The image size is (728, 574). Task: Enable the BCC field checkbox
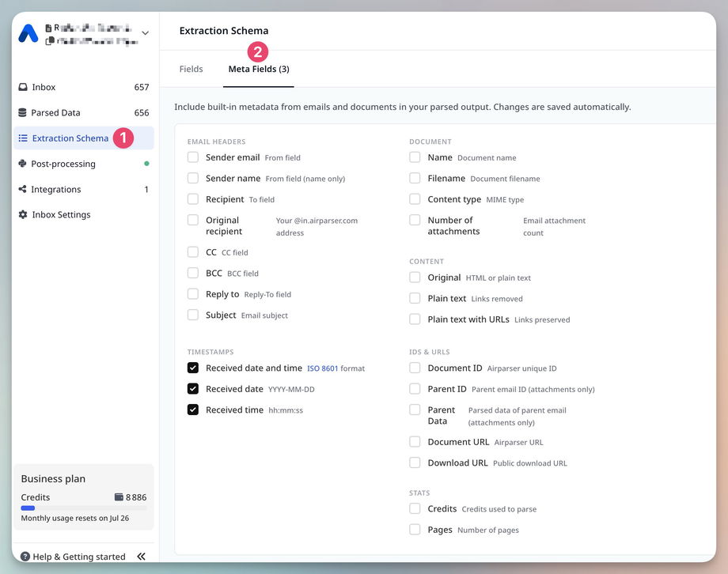[192, 273]
